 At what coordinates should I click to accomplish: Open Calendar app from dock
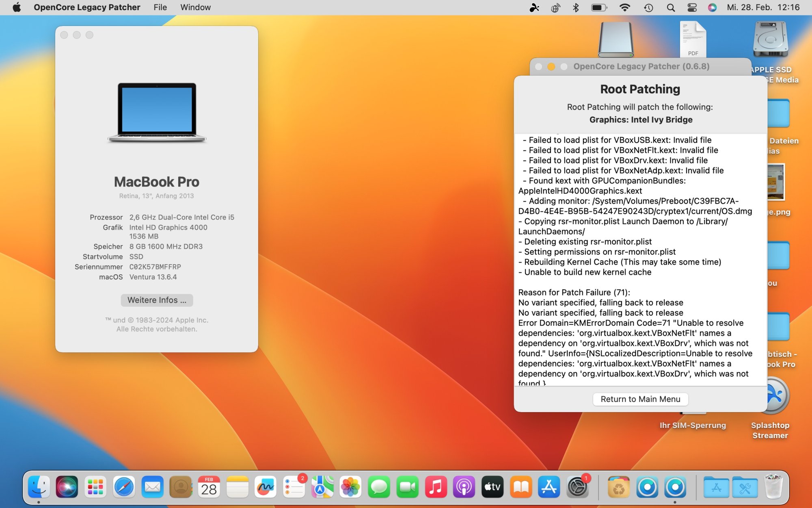click(209, 487)
